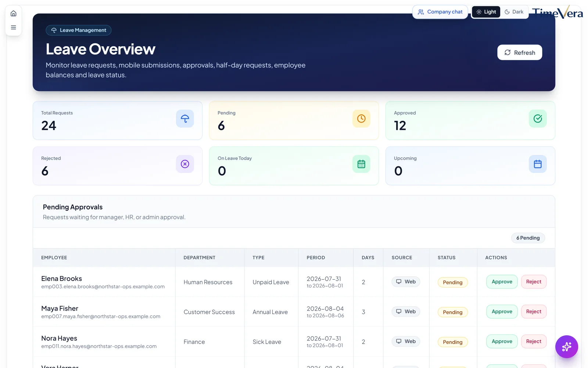Image resolution: width=588 pixels, height=368 pixels.
Task: Reject Elena Brooks' leave request
Action: [x=534, y=282]
